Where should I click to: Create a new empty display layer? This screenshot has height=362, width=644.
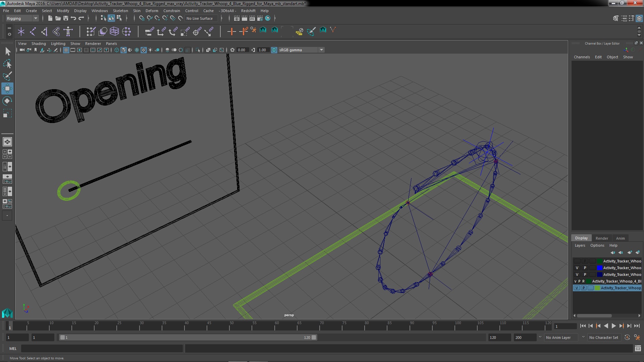pos(630,252)
